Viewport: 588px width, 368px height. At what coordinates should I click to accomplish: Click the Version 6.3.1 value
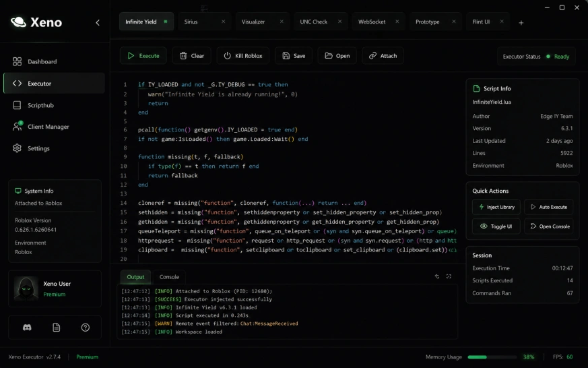pyautogui.click(x=566, y=128)
